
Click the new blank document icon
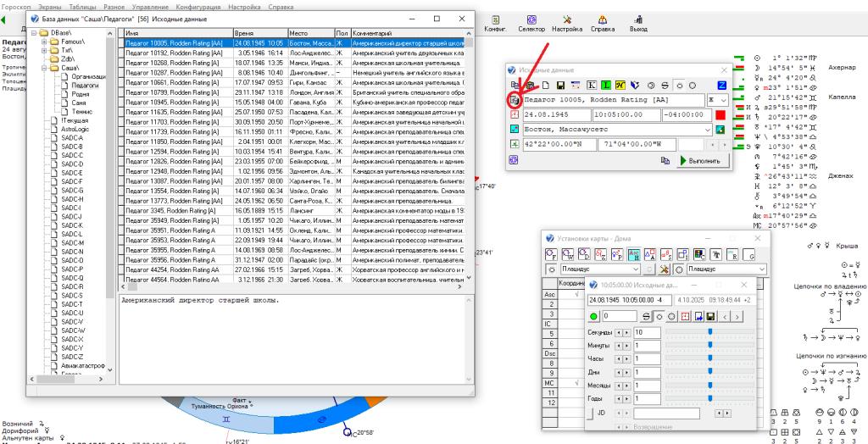point(545,86)
